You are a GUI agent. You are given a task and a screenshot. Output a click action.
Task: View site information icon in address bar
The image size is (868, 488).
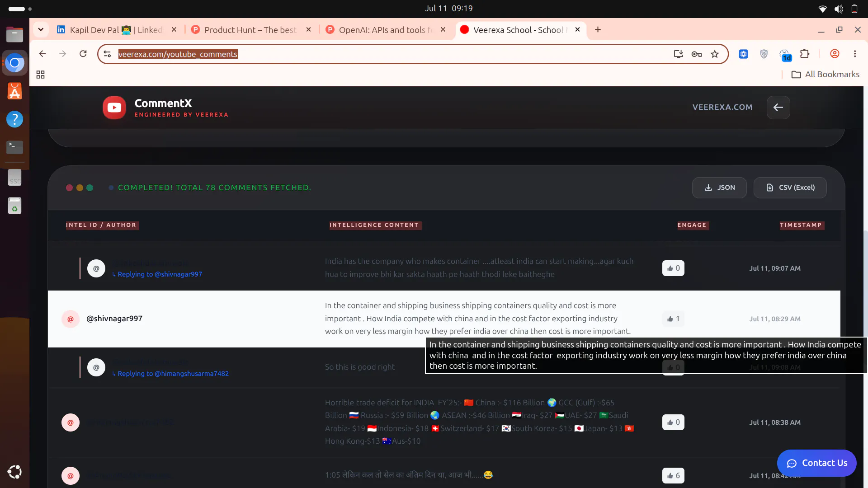click(x=108, y=54)
